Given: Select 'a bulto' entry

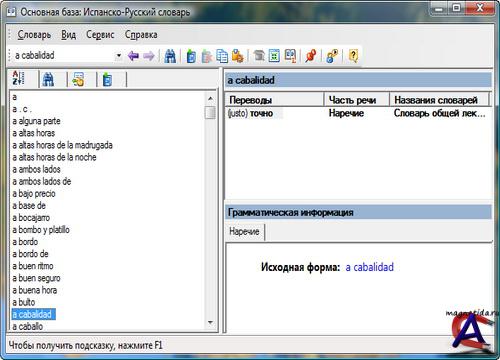Looking at the screenshot, I should [24, 302].
